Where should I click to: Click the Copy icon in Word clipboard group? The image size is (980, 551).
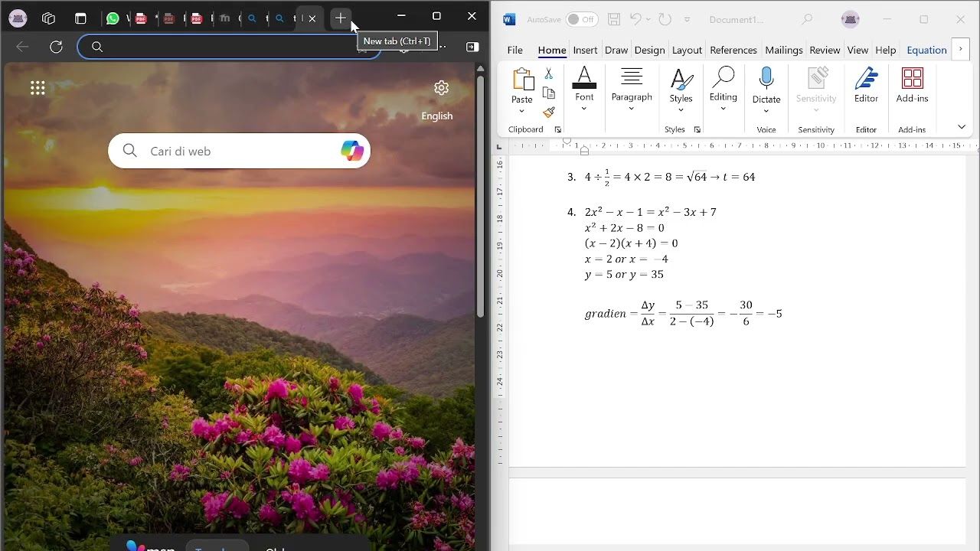coord(549,93)
